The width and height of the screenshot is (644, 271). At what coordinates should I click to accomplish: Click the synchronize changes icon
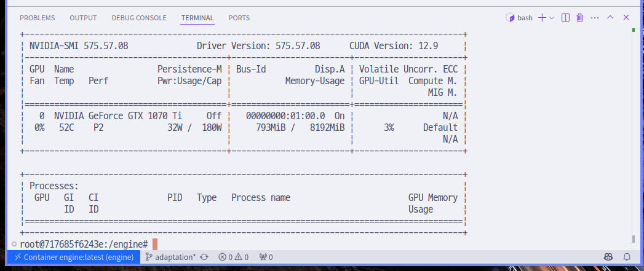(204, 257)
